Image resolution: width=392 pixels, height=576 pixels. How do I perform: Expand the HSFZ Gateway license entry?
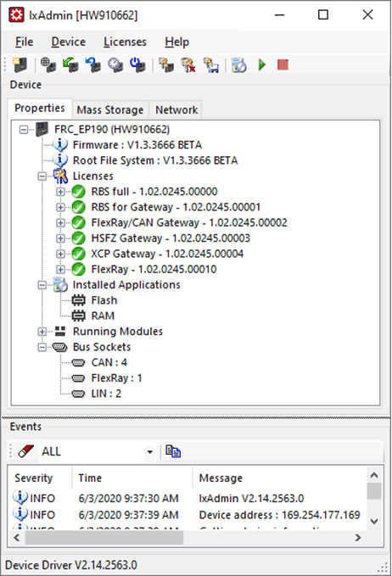(x=60, y=238)
